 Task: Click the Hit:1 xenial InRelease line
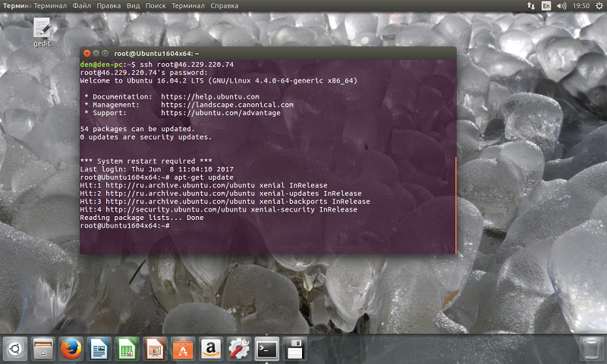pos(203,186)
